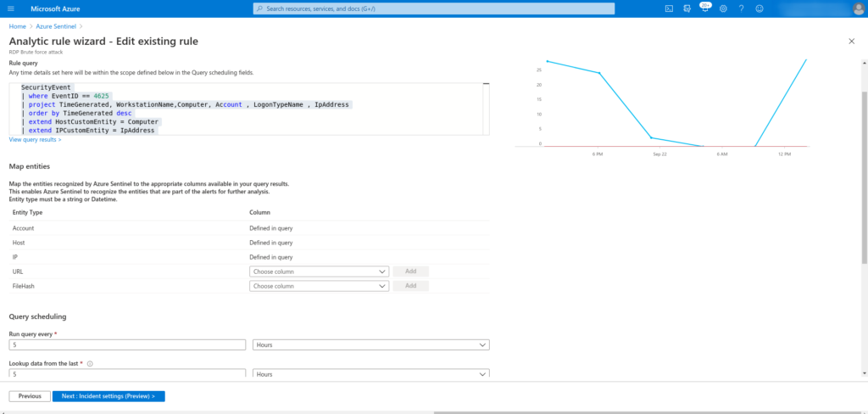Open the Directory and subscription filter icon
The width and height of the screenshot is (868, 414).
pos(687,8)
